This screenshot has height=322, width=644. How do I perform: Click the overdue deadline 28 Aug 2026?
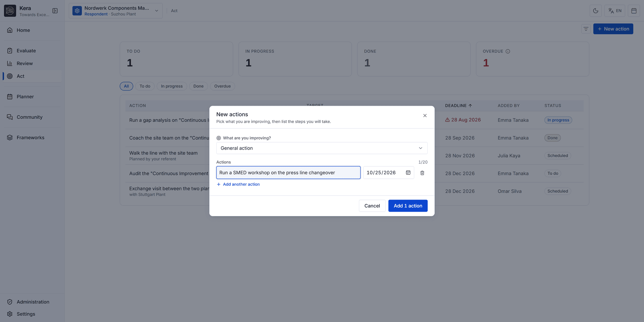coord(463,120)
